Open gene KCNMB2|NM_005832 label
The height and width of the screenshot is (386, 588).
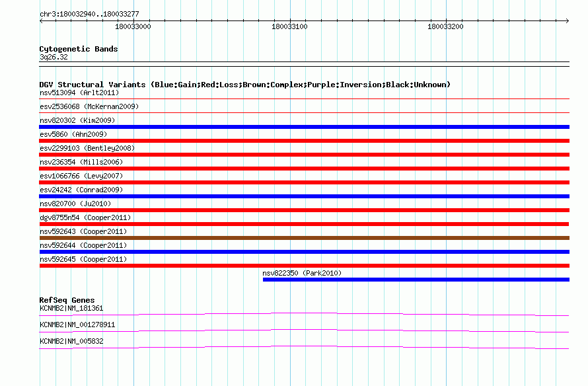point(71,341)
